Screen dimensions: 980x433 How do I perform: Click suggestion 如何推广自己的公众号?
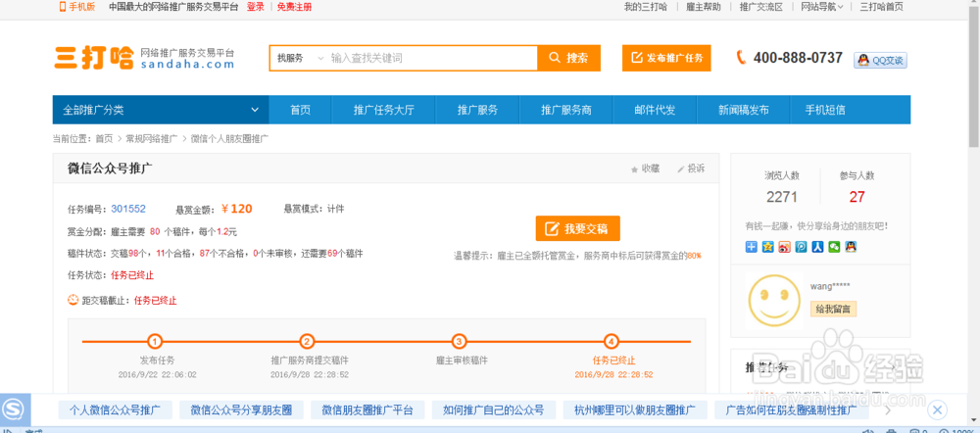tap(494, 409)
